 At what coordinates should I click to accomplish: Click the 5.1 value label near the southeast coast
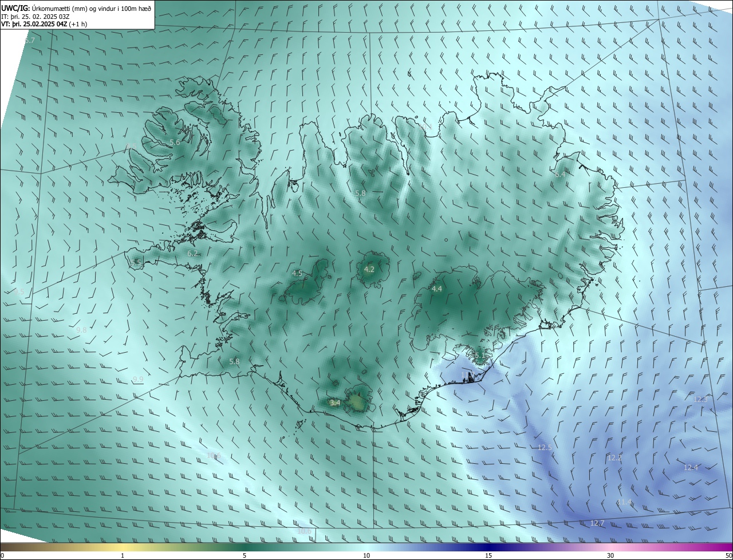tap(480, 356)
